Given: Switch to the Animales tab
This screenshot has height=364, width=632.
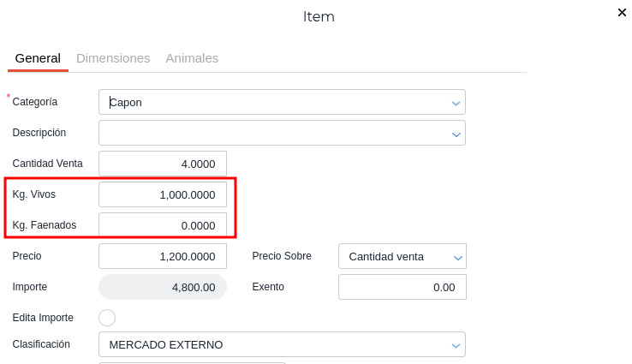Looking at the screenshot, I should [x=192, y=58].
